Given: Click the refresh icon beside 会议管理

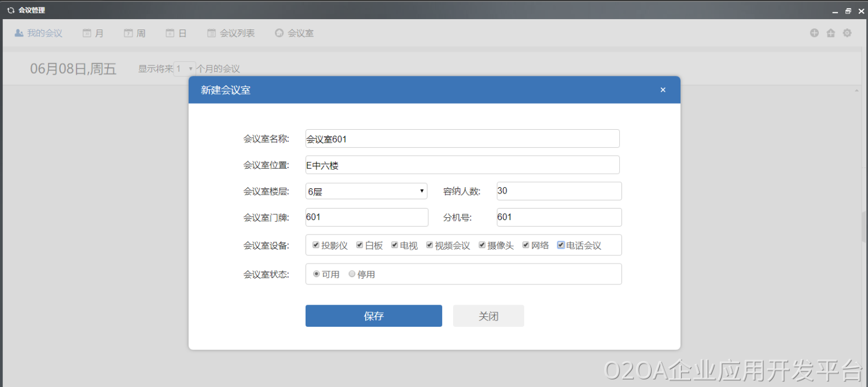Looking at the screenshot, I should point(10,10).
